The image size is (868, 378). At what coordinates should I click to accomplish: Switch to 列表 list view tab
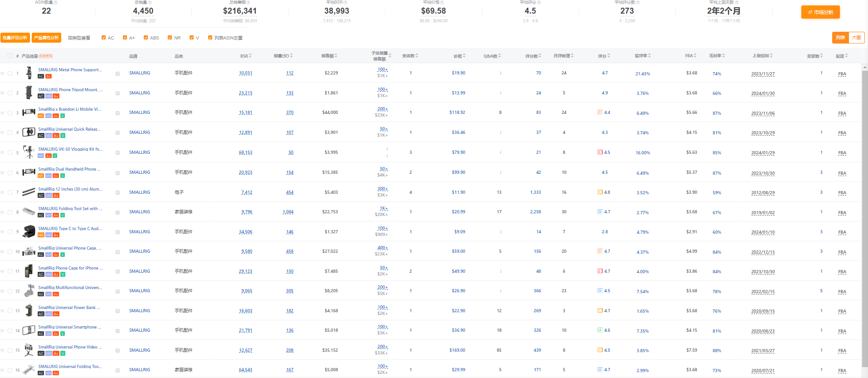(x=840, y=38)
